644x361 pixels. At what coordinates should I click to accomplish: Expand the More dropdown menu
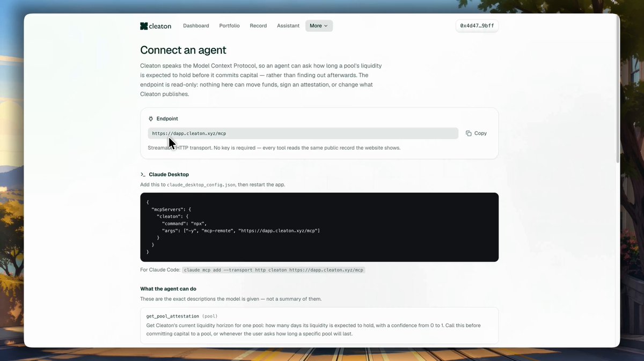pos(319,26)
